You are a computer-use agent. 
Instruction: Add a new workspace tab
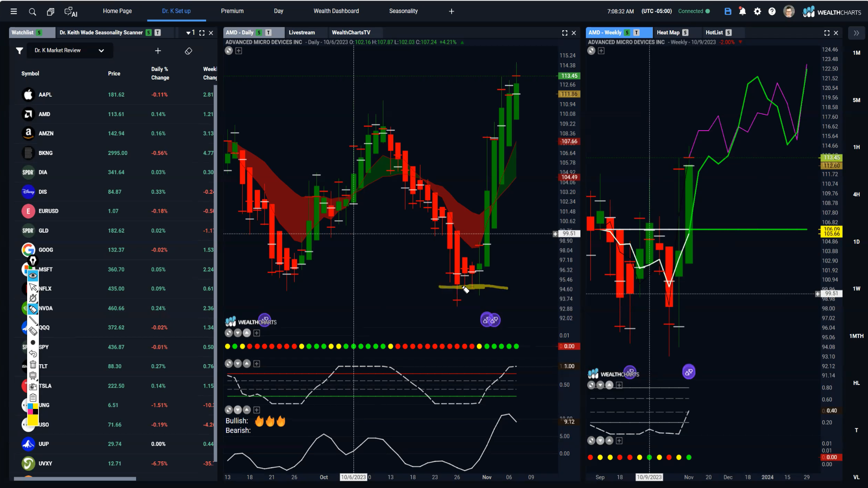(x=451, y=11)
